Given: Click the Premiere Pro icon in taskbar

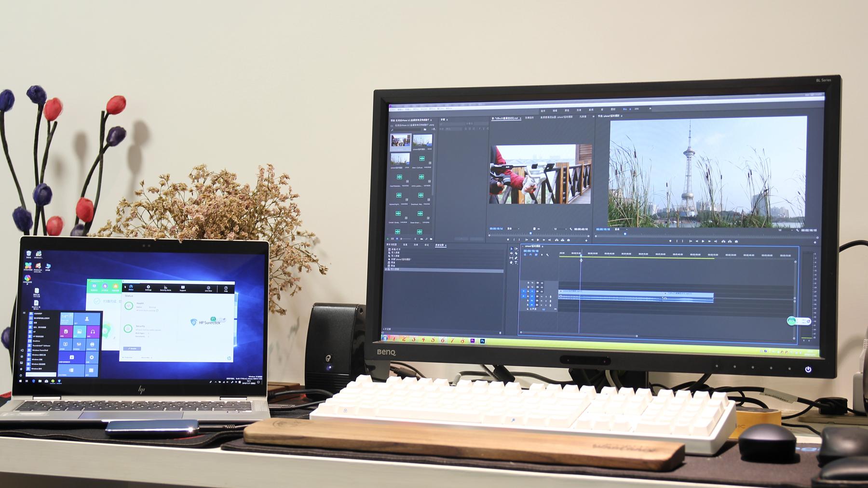Looking at the screenshot, I should click(x=473, y=341).
